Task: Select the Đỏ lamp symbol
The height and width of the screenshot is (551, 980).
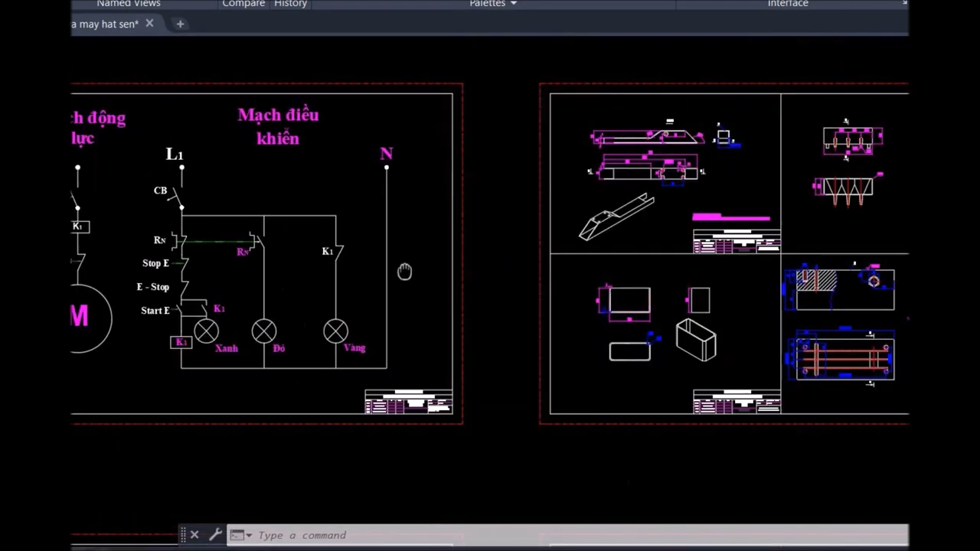Action: [x=264, y=331]
